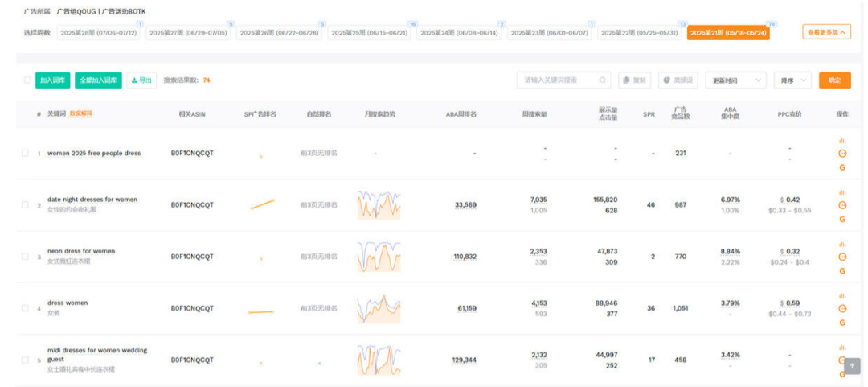Viewport: 868px width, 387px height.
Task: Open bar chart icon for 'midi dresses for women wedding guest'
Action: coord(842,347)
